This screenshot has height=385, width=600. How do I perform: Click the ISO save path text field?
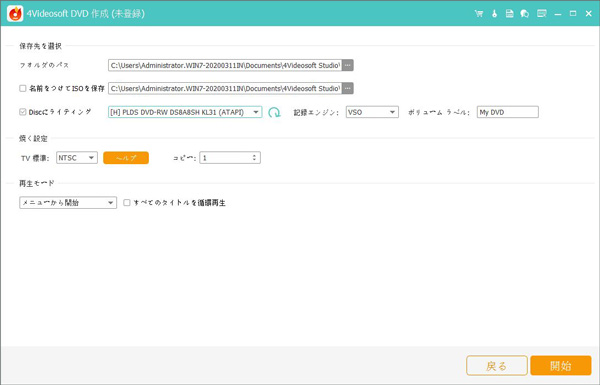click(x=225, y=88)
